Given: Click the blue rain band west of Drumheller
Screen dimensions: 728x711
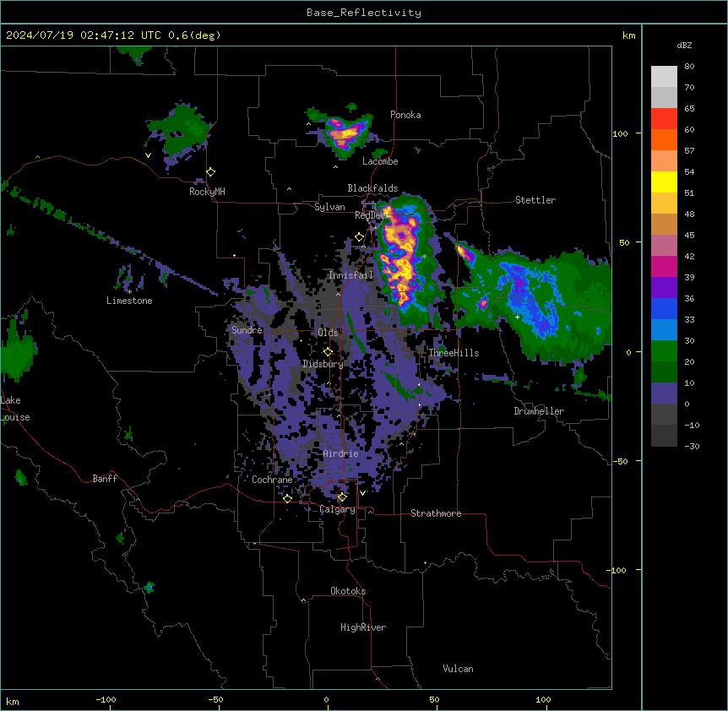Looking at the screenshot, I should click(530, 297).
